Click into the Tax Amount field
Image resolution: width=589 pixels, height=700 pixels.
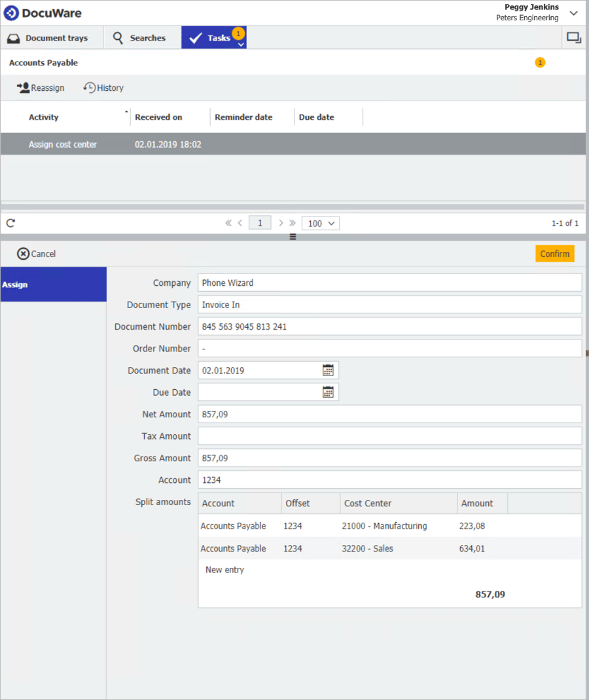pyautogui.click(x=389, y=436)
